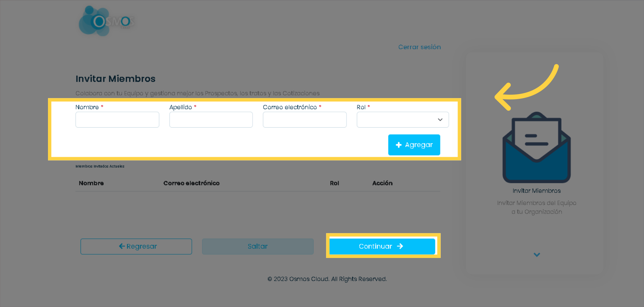The image size is (644, 307).
Task: Focus the Nombre input field
Action: (x=117, y=120)
